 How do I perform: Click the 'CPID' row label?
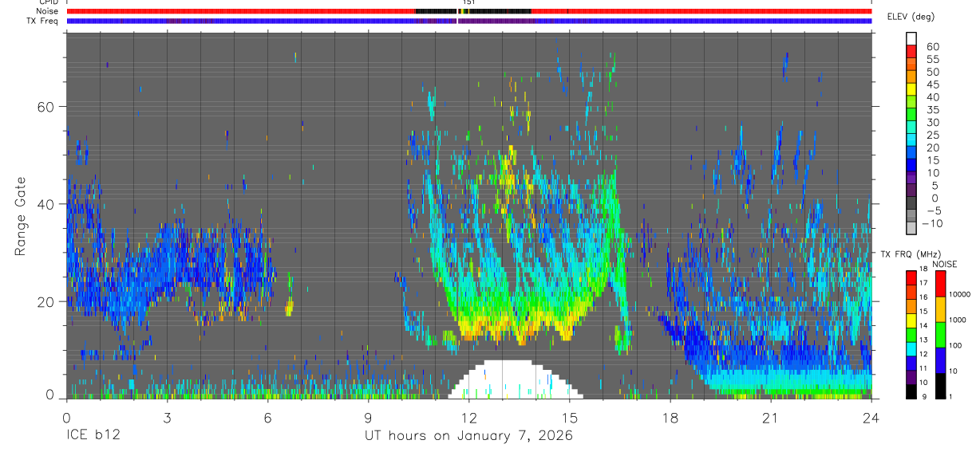click(x=48, y=2)
